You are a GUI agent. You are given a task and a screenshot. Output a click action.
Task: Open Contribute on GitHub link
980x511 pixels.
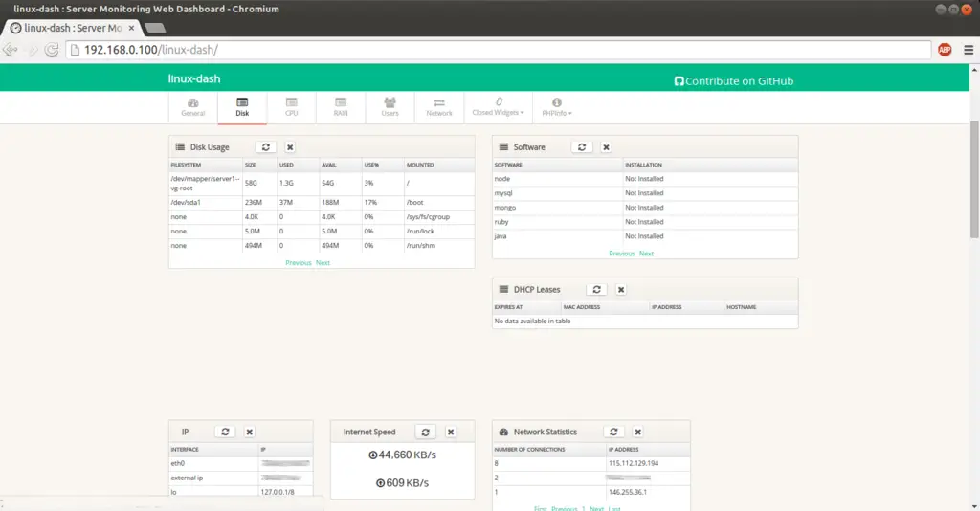tap(734, 81)
